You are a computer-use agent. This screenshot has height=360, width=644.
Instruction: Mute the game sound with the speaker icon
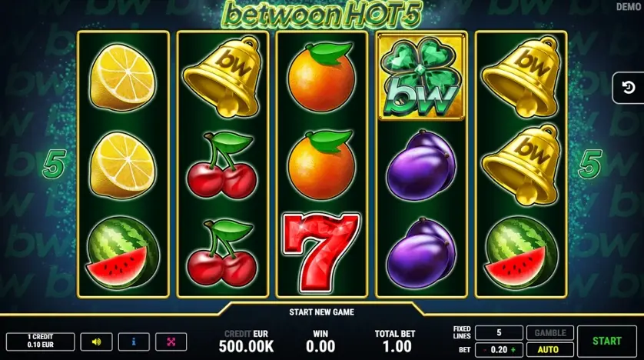[97, 342]
